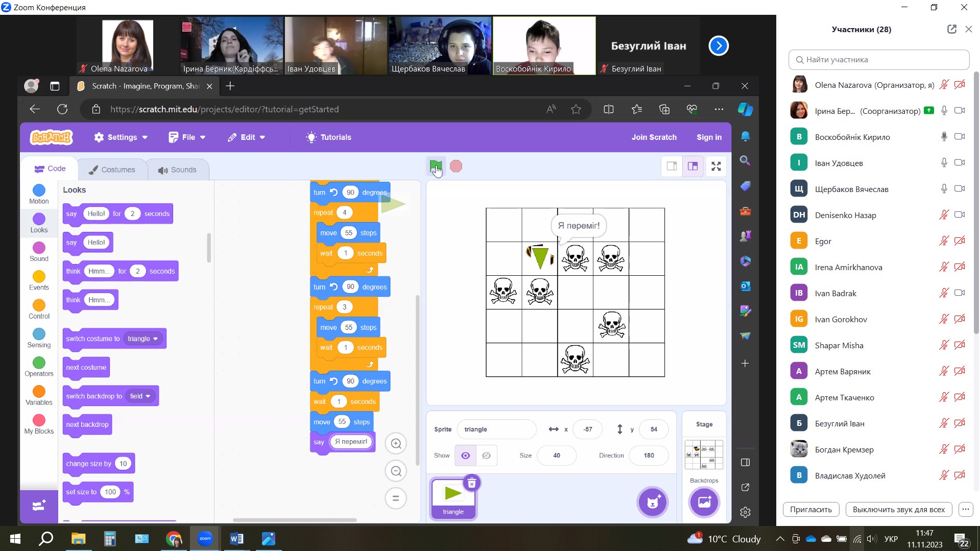
Task: Click the Выключить звук для всех button
Action: tap(898, 509)
